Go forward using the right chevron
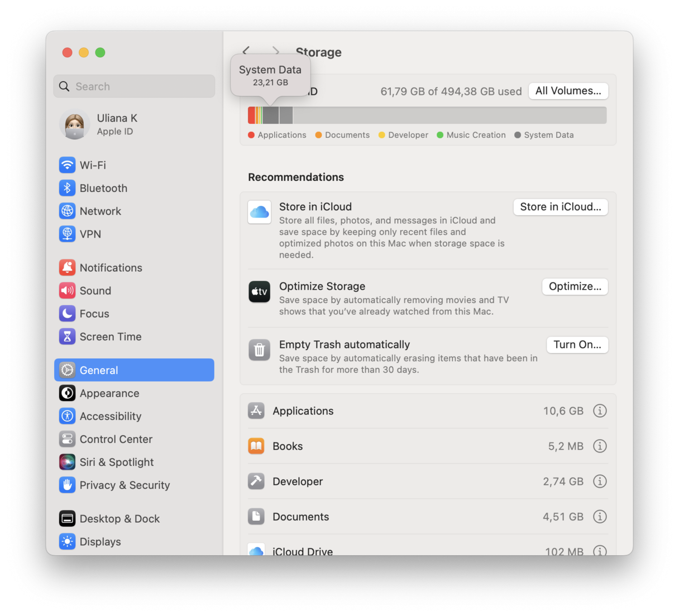 [x=276, y=52]
